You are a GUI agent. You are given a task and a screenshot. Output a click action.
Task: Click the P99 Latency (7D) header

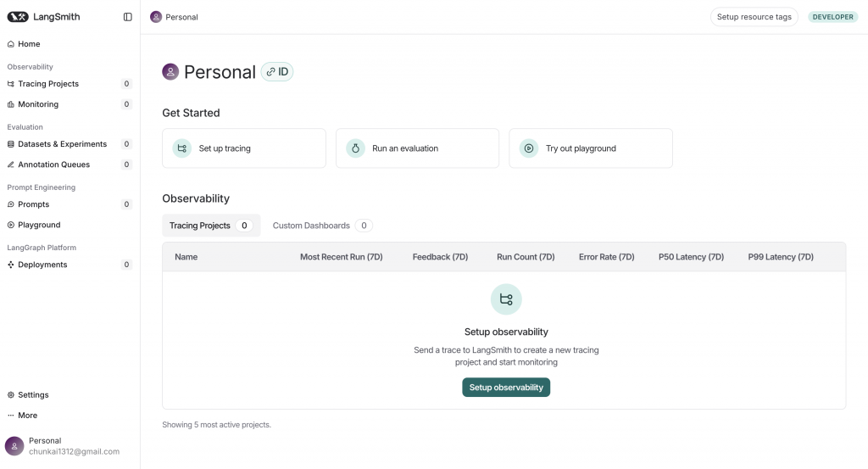tap(781, 257)
